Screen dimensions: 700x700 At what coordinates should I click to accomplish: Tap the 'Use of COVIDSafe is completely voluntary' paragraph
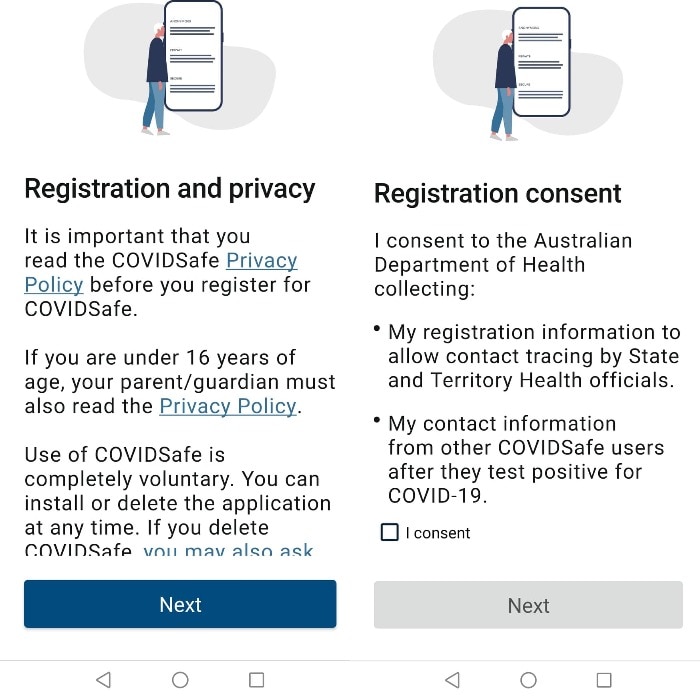point(177,491)
